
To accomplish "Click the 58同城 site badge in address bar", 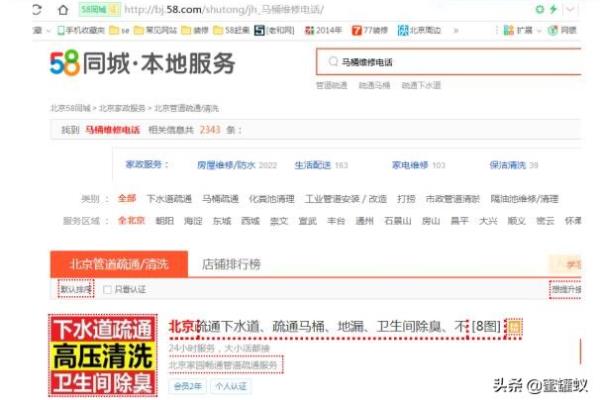I will (99, 10).
